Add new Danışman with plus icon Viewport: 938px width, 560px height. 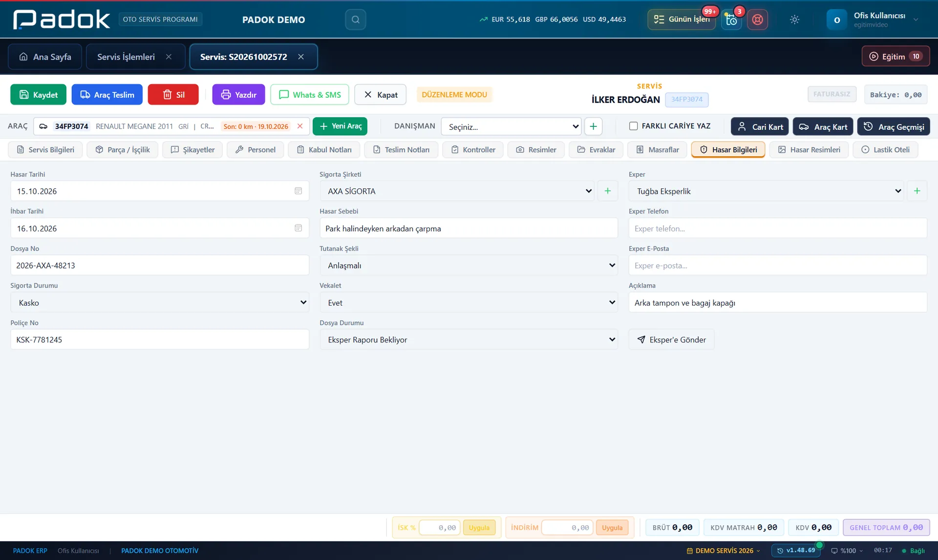click(593, 126)
